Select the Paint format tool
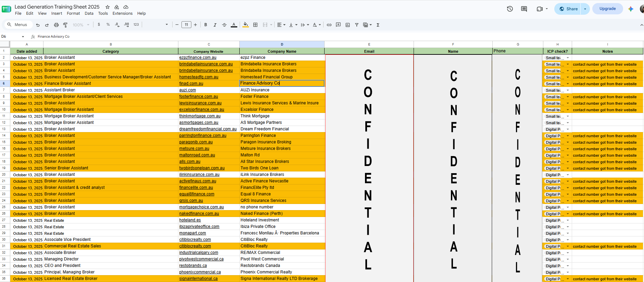 (x=65, y=25)
